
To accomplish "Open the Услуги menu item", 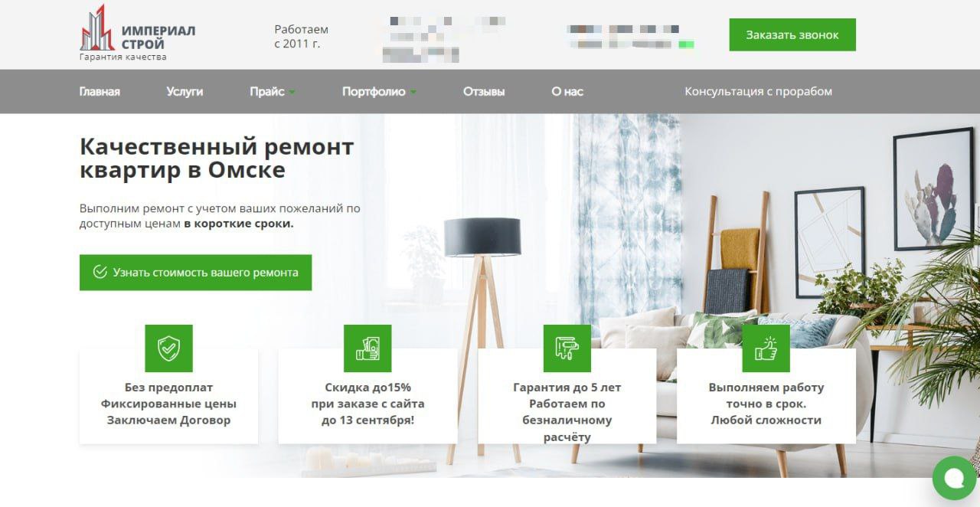I will (x=185, y=92).
